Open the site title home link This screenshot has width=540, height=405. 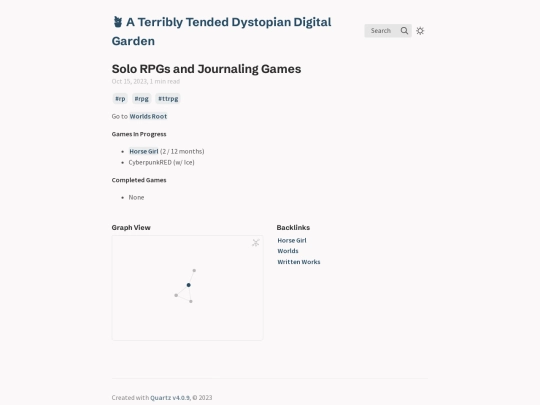221,31
